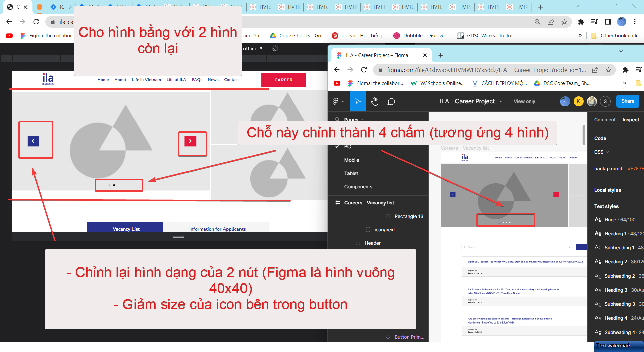Bookmark the Figma page with the star icon
Image resolution: width=644 pixels, height=352 pixels.
click(608, 70)
